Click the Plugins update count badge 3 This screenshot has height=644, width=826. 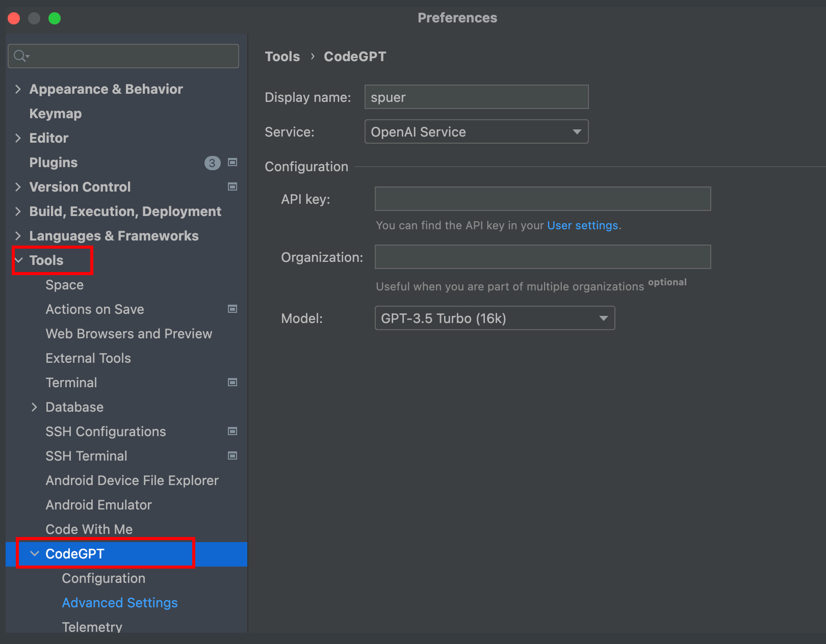pos(212,163)
